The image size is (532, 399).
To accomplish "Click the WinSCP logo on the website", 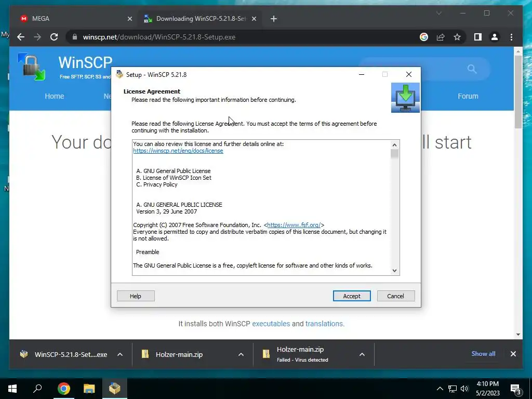I will click(x=31, y=67).
